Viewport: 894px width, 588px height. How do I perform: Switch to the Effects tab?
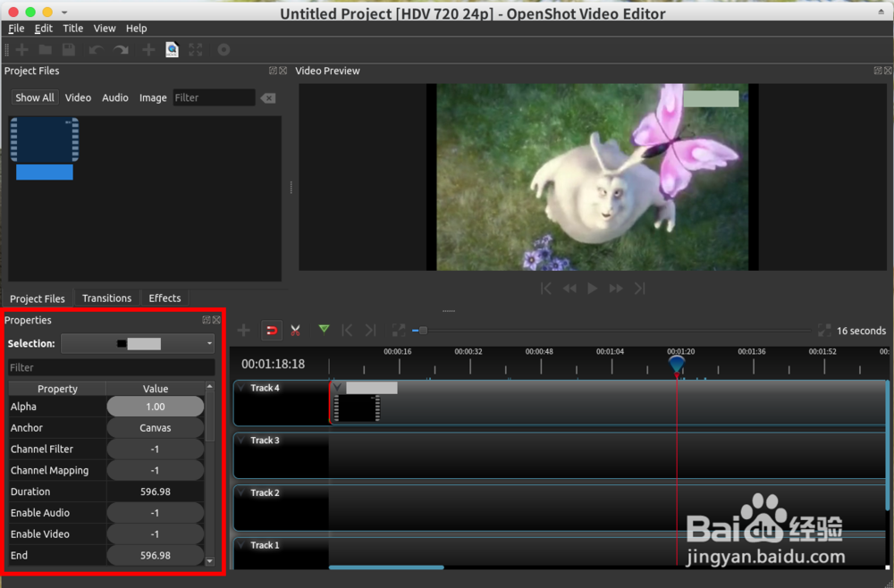point(164,298)
